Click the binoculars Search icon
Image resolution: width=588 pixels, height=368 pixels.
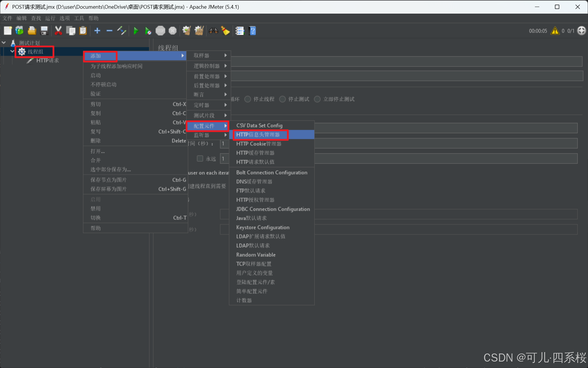tap(213, 31)
